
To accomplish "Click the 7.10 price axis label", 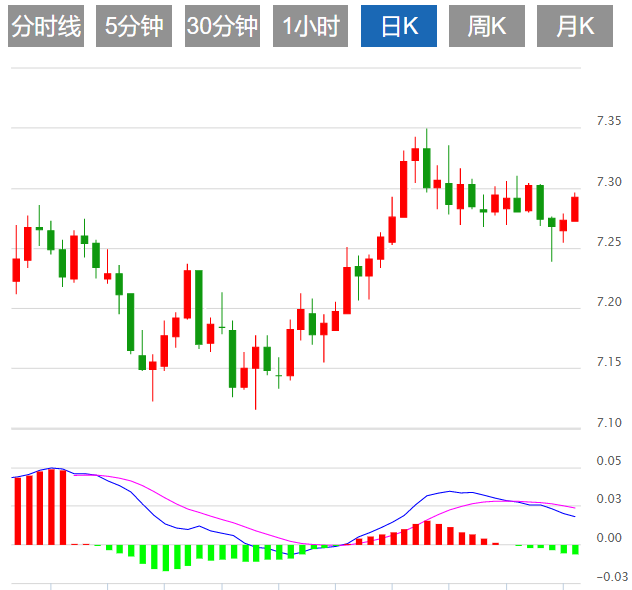I will pyautogui.click(x=609, y=423).
